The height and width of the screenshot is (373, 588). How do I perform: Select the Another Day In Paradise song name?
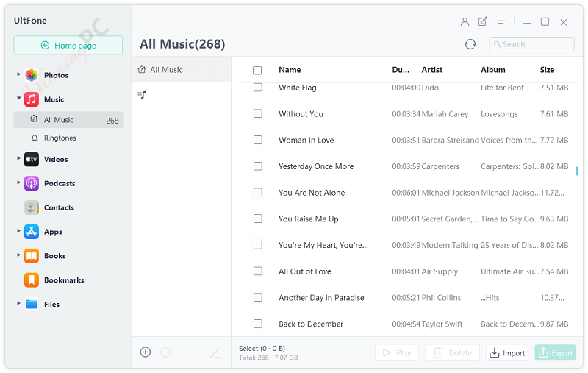click(321, 298)
